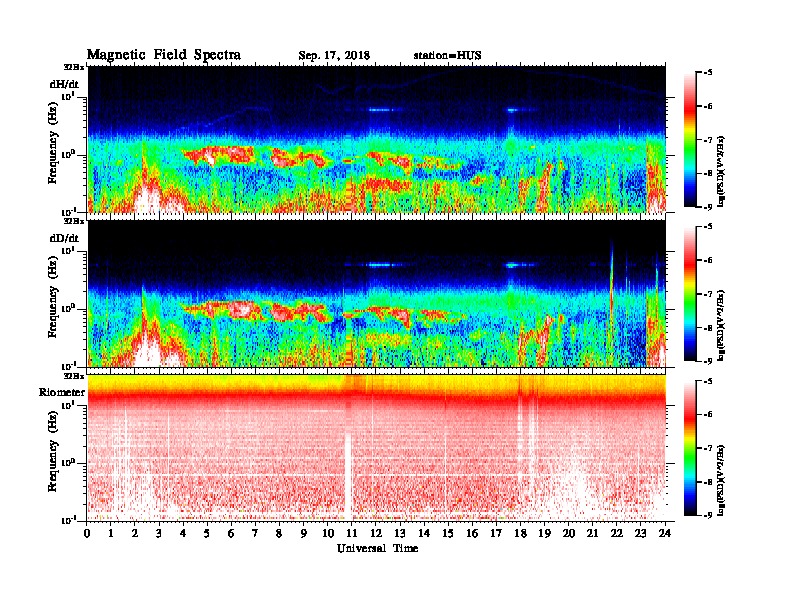
Task: Click hour "16" on the Universal Time axis
Action: tap(472, 533)
